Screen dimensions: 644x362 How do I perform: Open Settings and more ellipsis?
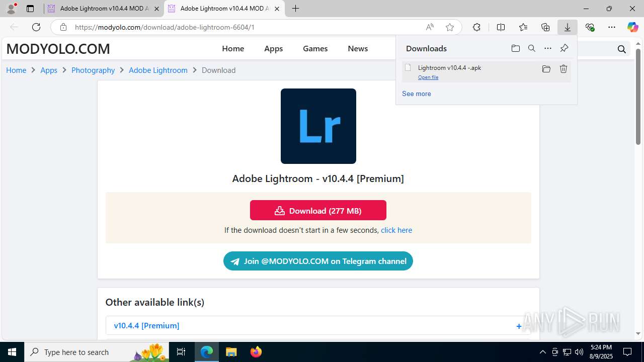(612, 27)
